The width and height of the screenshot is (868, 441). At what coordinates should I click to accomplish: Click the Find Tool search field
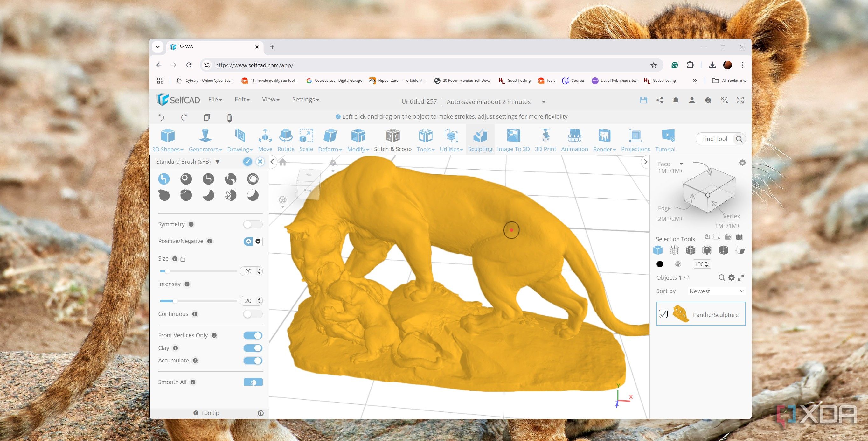coord(720,139)
